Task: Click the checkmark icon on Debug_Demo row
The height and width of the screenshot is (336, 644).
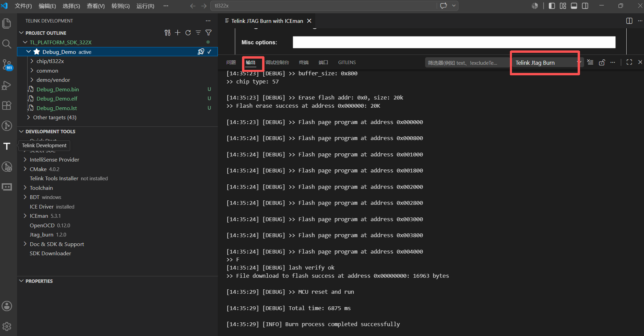Action: 209,52
